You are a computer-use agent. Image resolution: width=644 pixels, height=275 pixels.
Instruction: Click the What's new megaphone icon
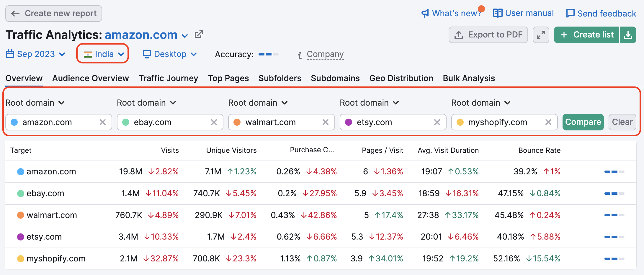(x=425, y=13)
